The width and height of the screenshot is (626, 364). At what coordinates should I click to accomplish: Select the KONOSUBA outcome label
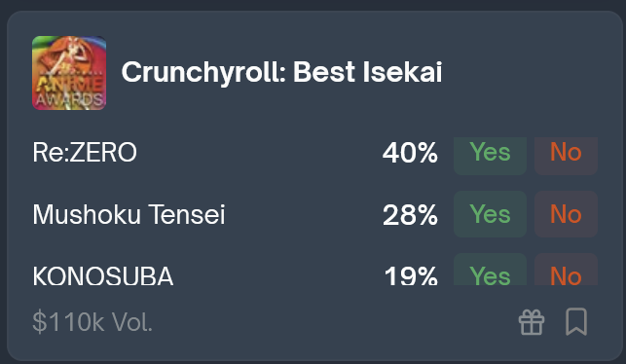point(102,275)
